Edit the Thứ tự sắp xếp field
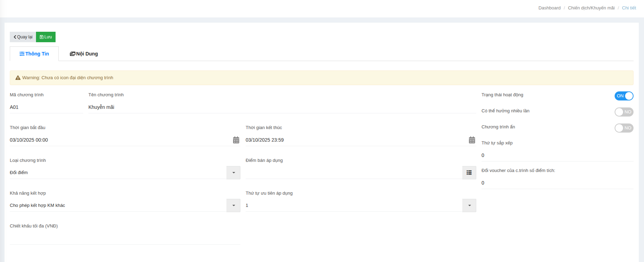This screenshot has width=644, height=262. pos(557,155)
